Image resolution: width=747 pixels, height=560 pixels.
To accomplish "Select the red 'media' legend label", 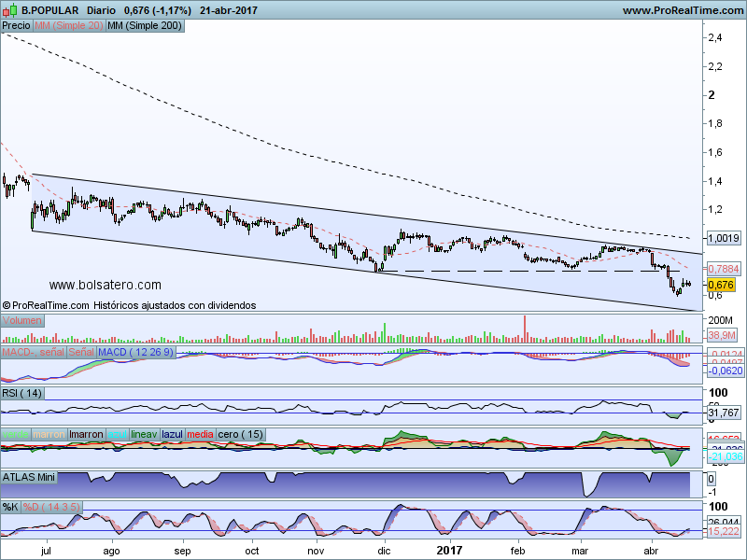I will [200, 435].
